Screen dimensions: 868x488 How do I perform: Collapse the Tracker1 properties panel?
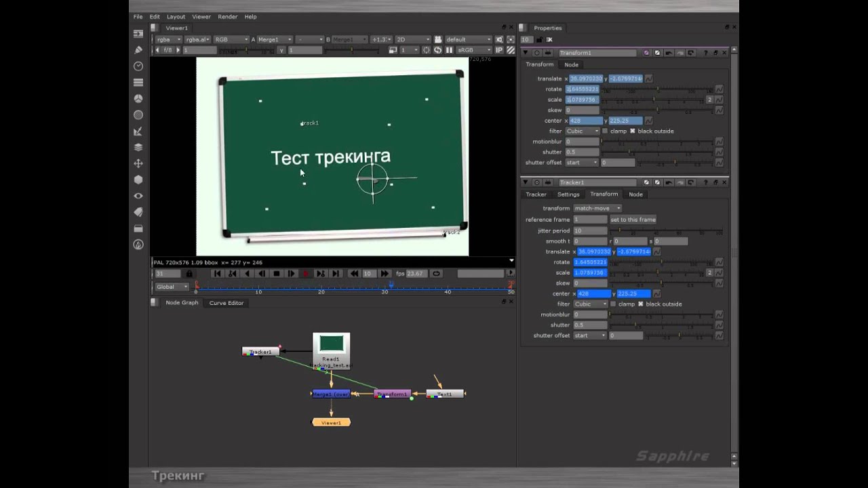pos(526,182)
